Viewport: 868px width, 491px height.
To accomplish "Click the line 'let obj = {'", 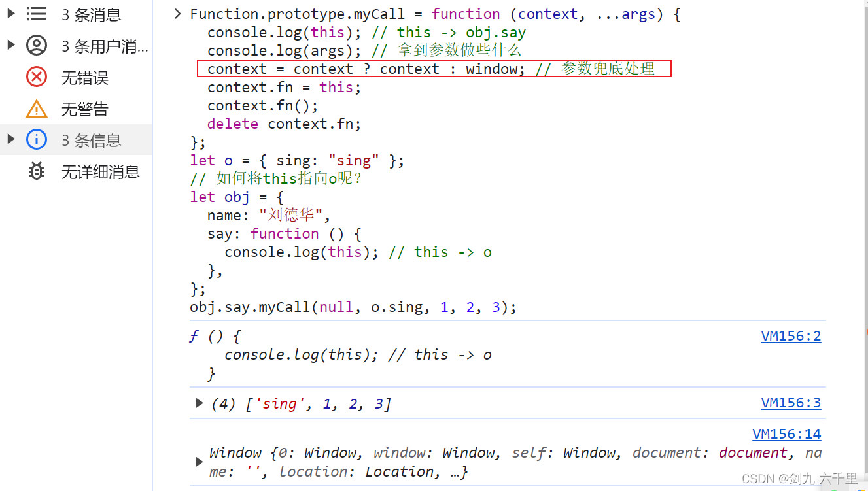I will [x=237, y=197].
